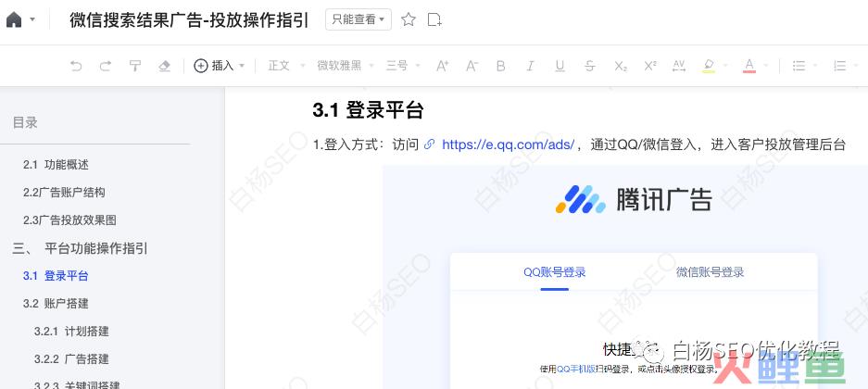
Task: Switch to QQ账号登录 tab
Action: (555, 272)
